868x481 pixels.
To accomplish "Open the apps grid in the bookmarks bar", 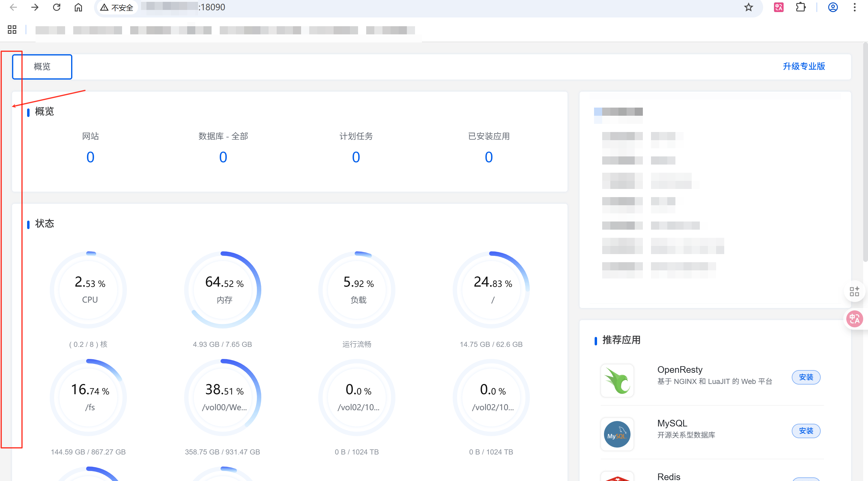I will click(12, 30).
